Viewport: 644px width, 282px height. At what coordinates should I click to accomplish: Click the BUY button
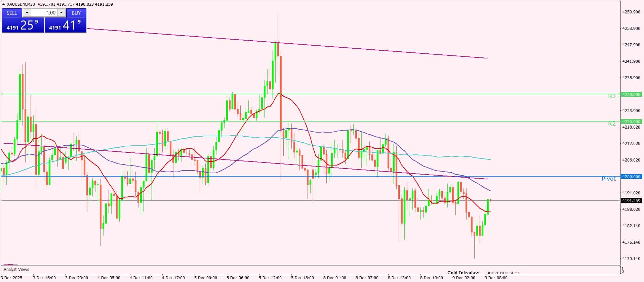[76, 13]
